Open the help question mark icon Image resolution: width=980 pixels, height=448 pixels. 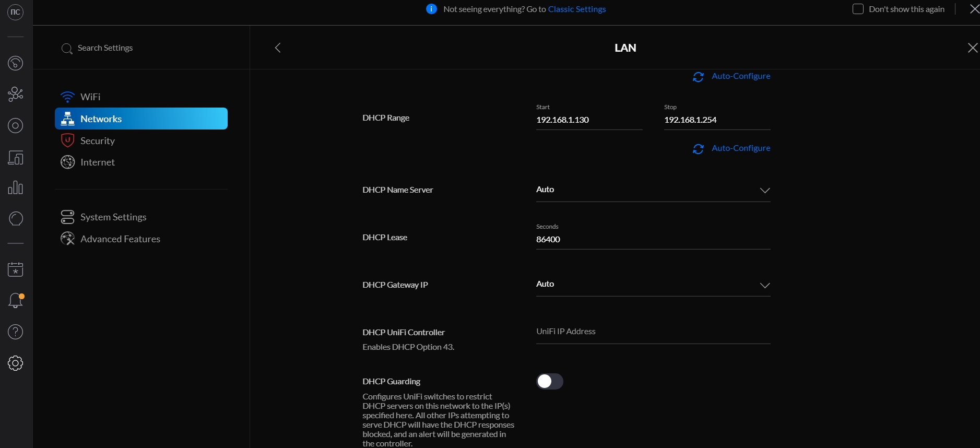coord(15,332)
